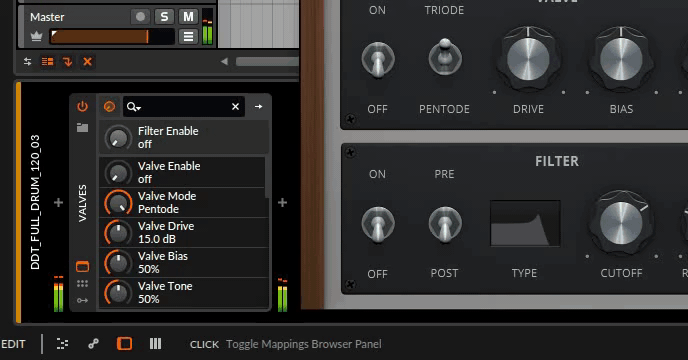Click the orange X icon below Master
Viewport: 688px width, 360px height.
(x=87, y=61)
